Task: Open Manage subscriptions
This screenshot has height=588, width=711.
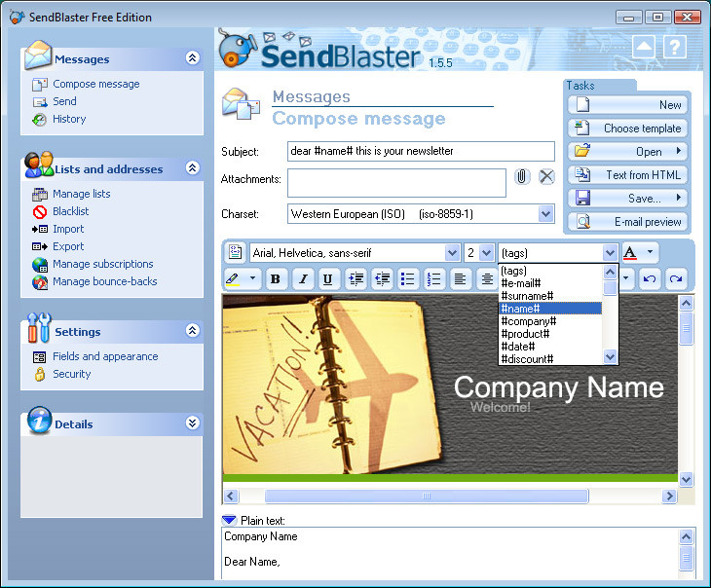Action: point(103,264)
